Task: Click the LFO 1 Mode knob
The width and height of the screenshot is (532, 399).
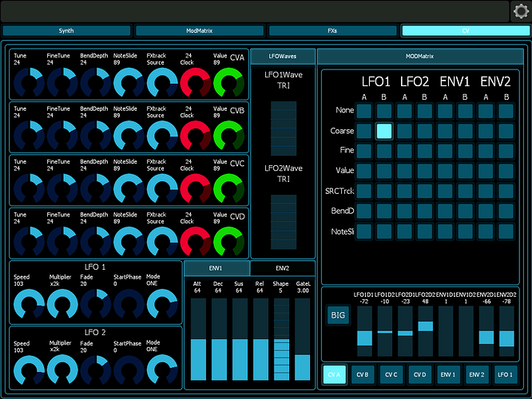Action: [x=163, y=305]
